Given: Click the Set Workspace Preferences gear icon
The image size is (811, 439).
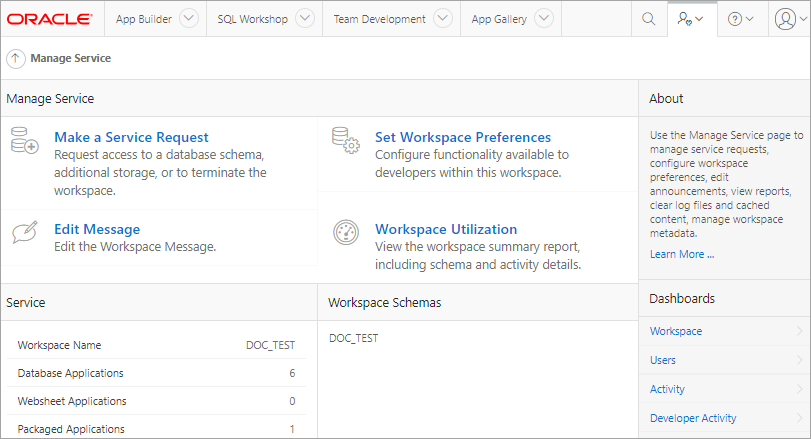Looking at the screenshot, I should click(x=345, y=142).
